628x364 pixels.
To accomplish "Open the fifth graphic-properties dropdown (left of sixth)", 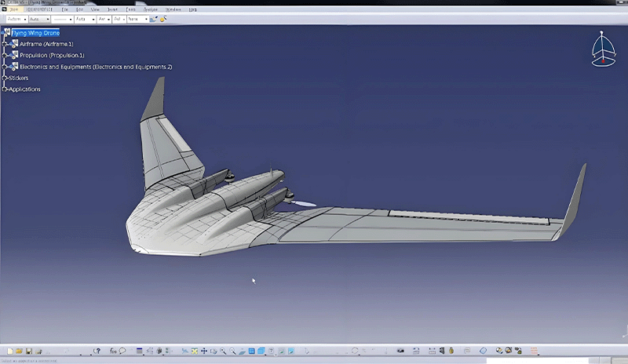I will (x=104, y=19).
